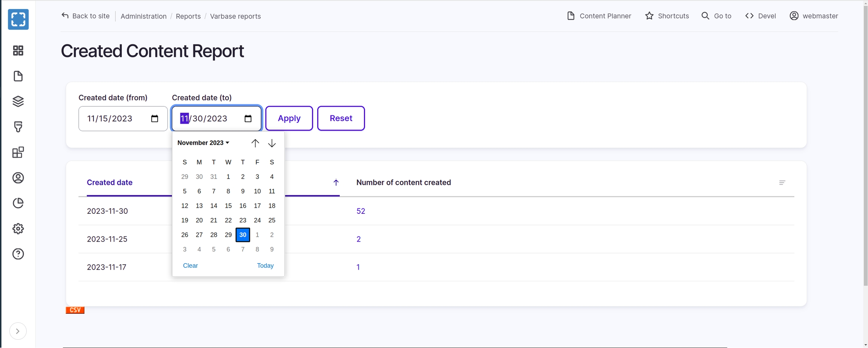Expand the sidebar with chevron button

point(18,331)
